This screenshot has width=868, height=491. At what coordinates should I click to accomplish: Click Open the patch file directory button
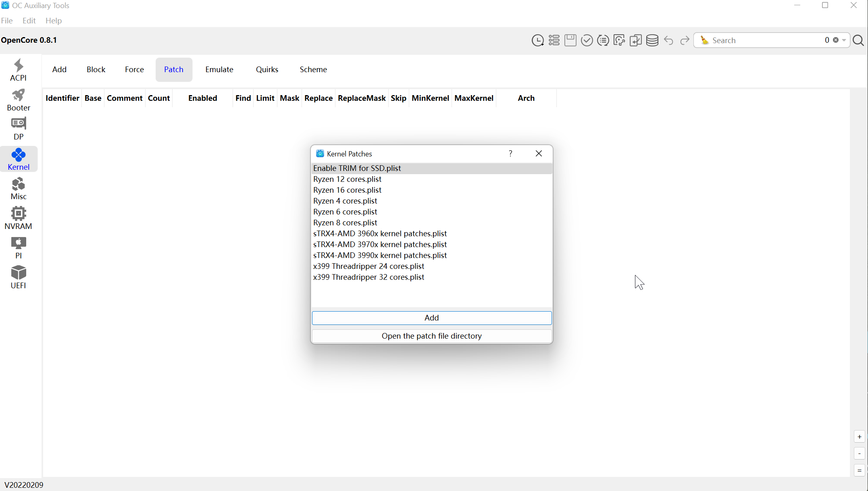click(x=431, y=336)
